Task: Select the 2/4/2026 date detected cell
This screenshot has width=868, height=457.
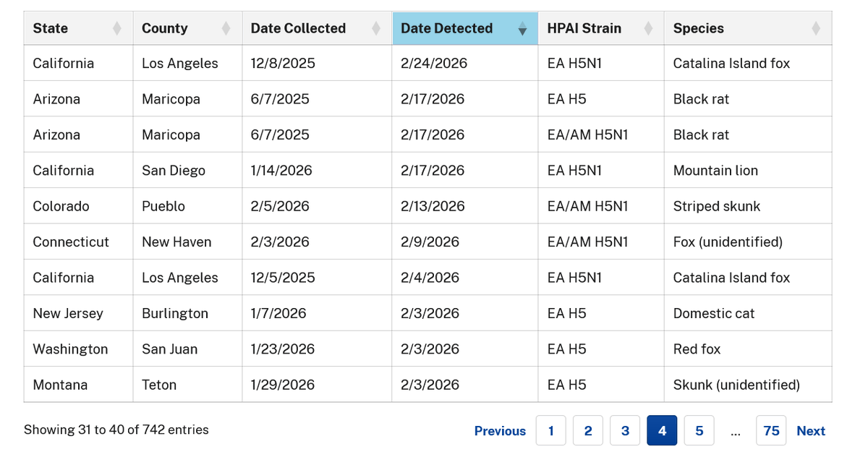Action: coord(465,278)
